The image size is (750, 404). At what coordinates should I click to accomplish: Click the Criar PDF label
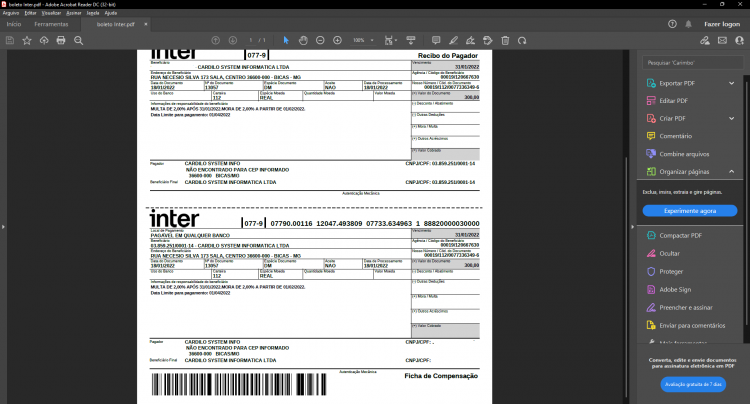(x=672, y=119)
